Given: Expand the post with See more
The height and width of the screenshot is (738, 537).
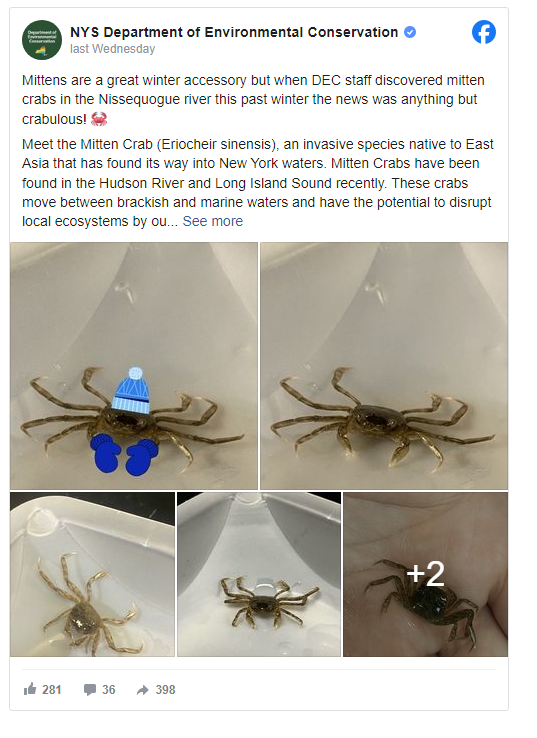Looking at the screenshot, I should (213, 221).
